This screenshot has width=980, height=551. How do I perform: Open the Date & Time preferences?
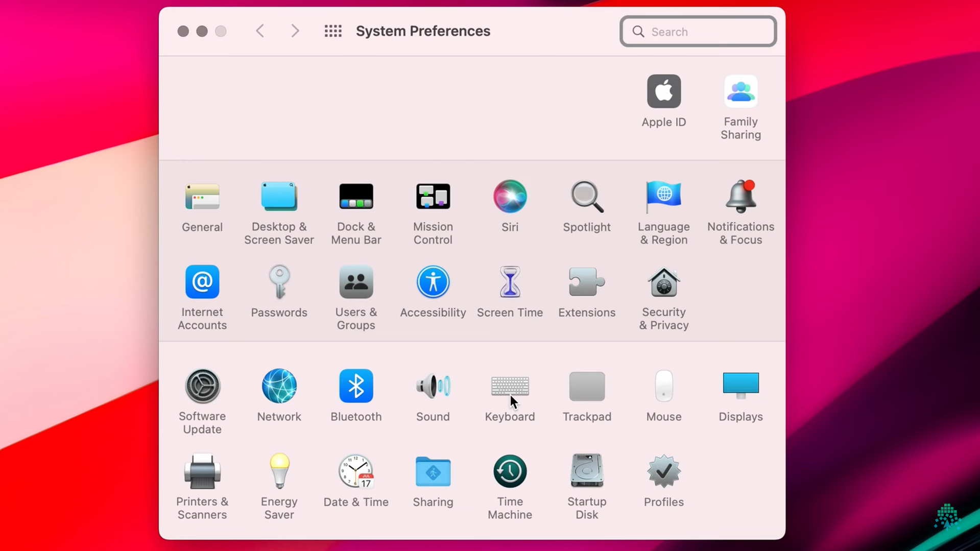point(356,471)
